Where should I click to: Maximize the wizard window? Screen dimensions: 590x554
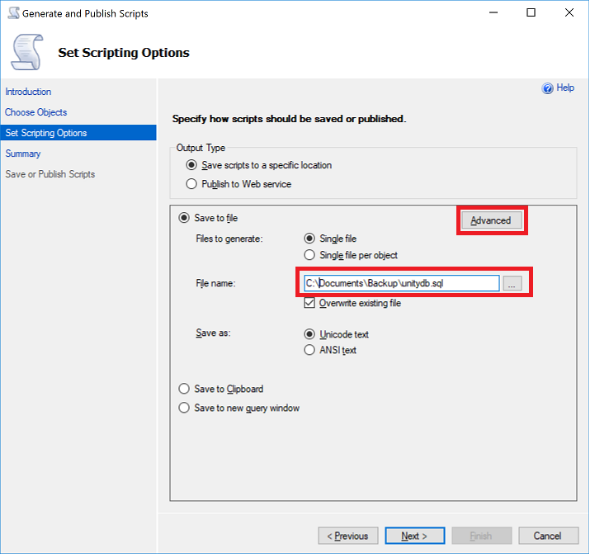click(x=531, y=13)
